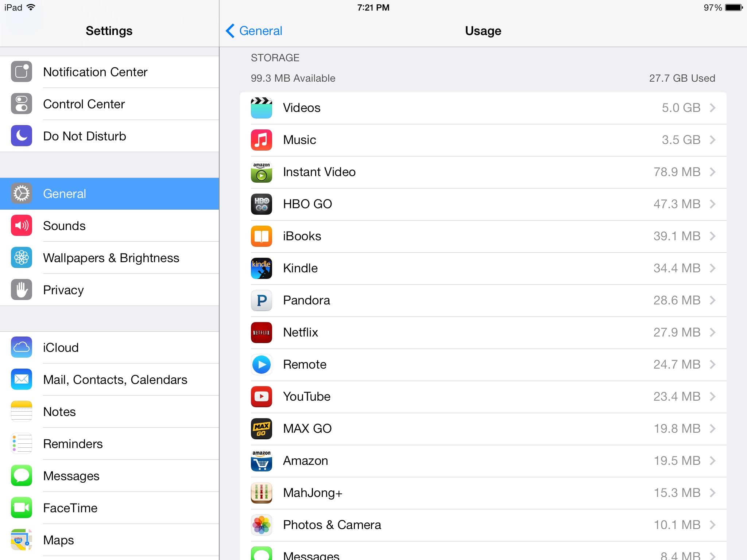
Task: Open the Kindle row chevron
Action: tap(713, 268)
